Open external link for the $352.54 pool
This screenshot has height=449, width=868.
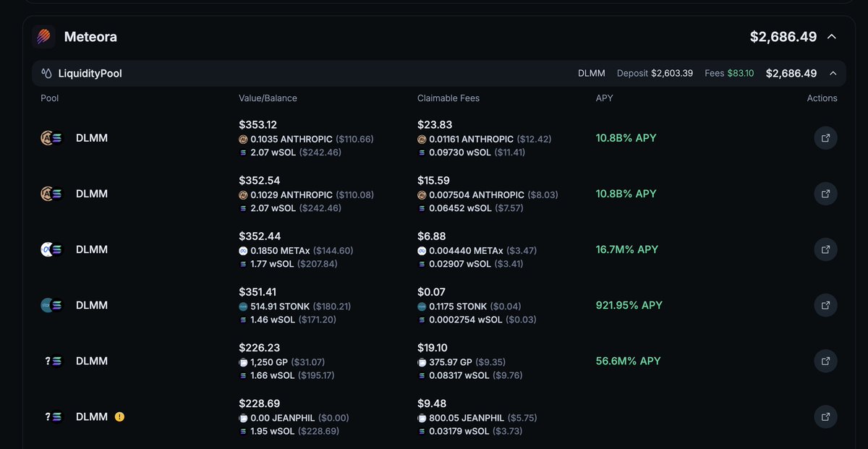pyautogui.click(x=826, y=194)
